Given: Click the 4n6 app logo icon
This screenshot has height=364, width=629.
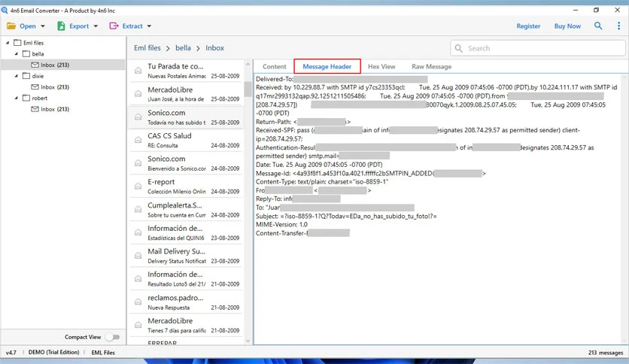Looking at the screenshot, I should 5,11.
